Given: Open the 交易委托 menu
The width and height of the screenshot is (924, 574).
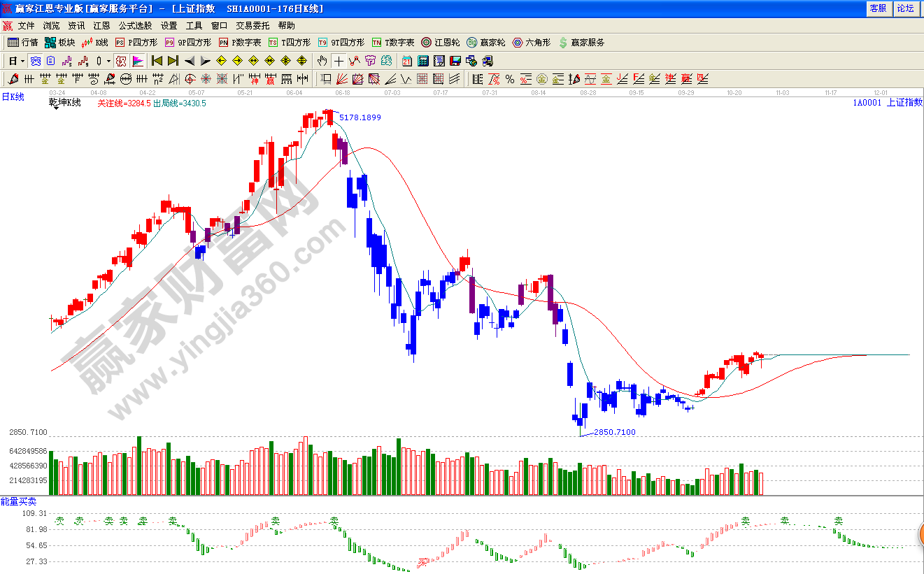Looking at the screenshot, I should click(253, 26).
